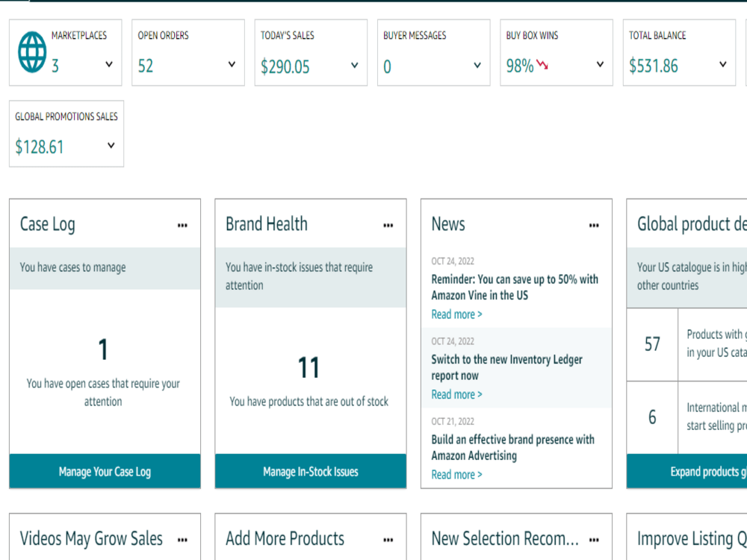Click the Buy Box Wins downward trend icon

coord(542,64)
